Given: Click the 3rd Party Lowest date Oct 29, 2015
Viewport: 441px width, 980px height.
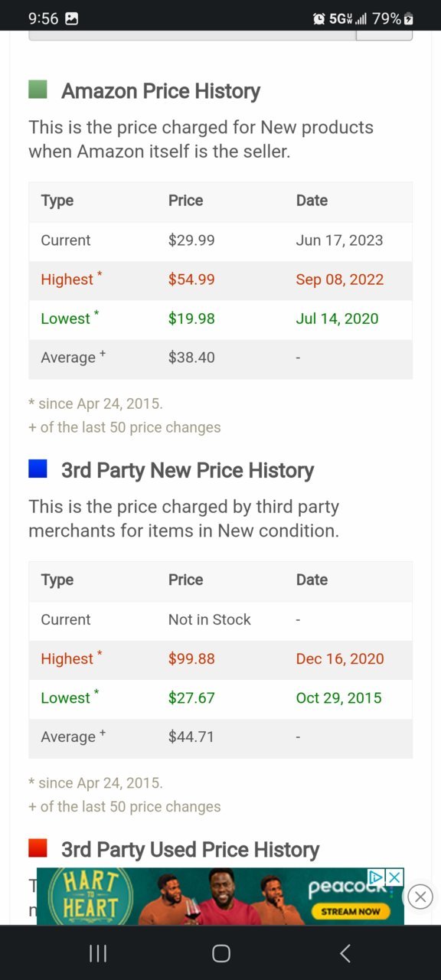Looking at the screenshot, I should click(338, 697).
